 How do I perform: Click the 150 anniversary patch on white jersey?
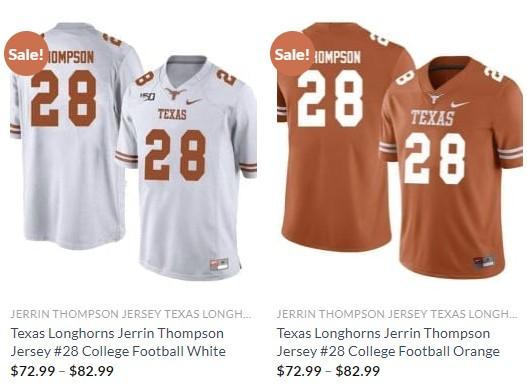point(148,97)
